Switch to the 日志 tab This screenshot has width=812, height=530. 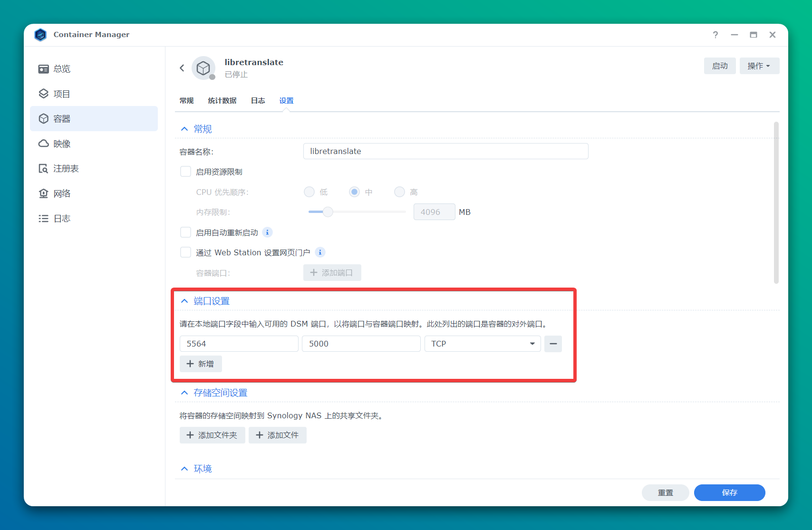pos(258,101)
